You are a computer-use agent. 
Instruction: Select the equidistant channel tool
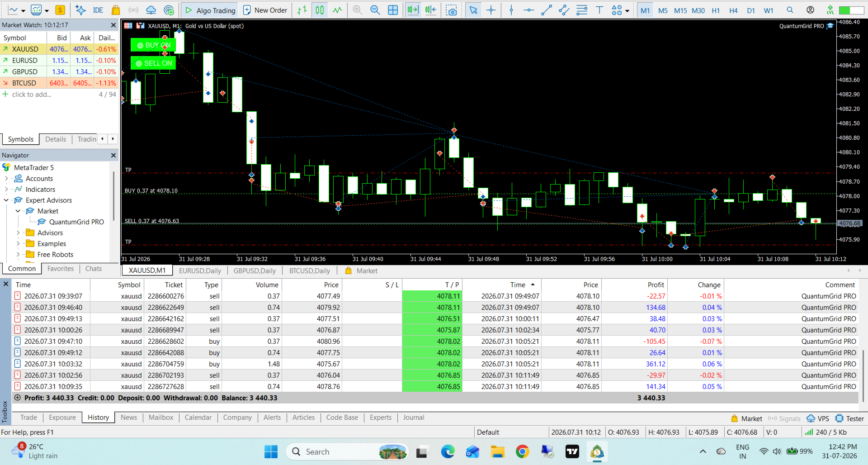[x=564, y=10]
